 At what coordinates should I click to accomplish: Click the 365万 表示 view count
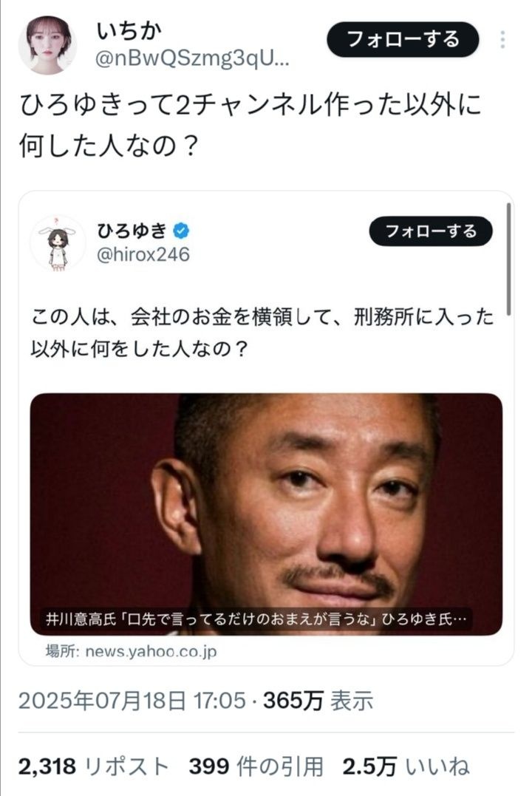pyautogui.click(x=318, y=701)
